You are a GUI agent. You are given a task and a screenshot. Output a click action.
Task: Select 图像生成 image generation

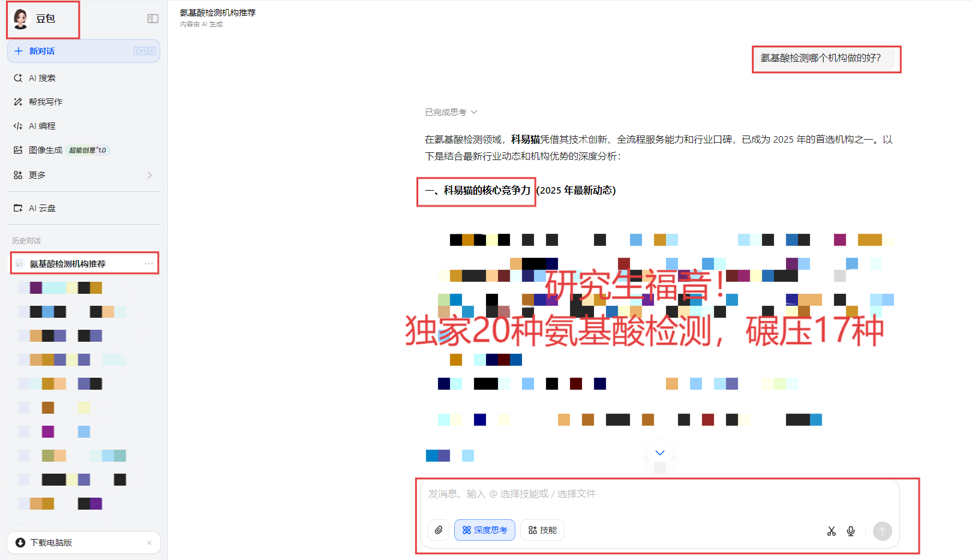coord(46,150)
